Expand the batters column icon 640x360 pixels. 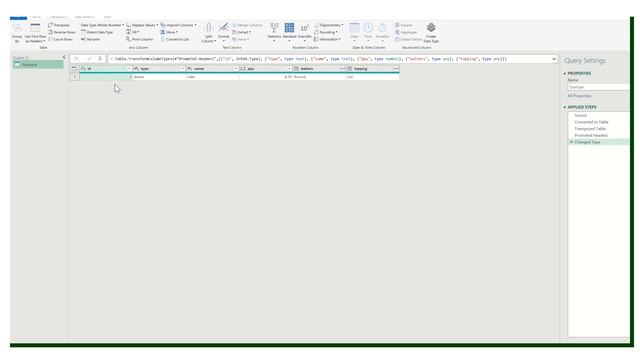[342, 69]
